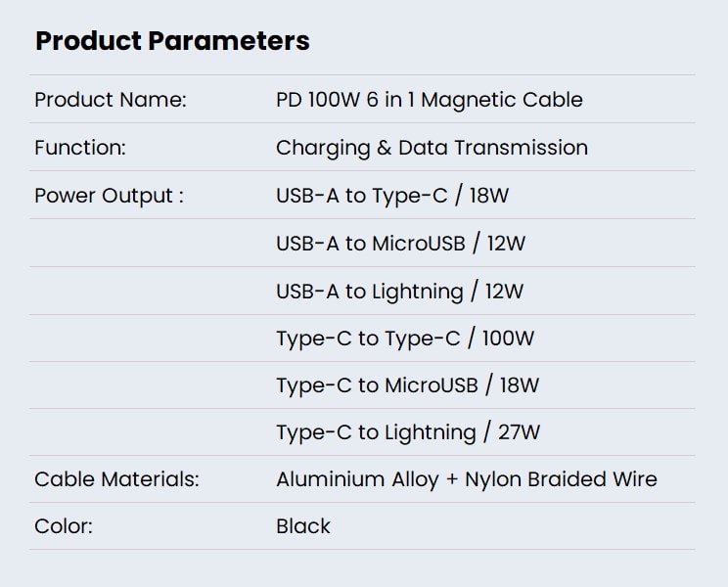Select the Black color value
The image size is (728, 587).
pyautogui.click(x=303, y=526)
